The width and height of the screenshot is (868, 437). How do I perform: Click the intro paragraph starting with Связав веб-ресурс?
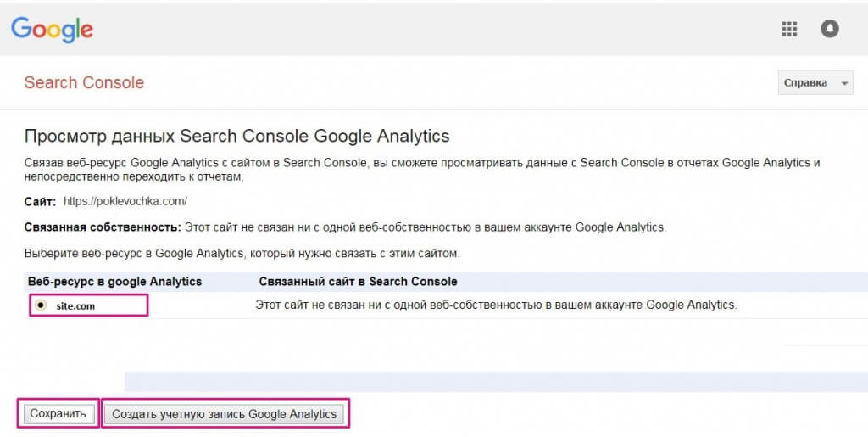point(422,169)
